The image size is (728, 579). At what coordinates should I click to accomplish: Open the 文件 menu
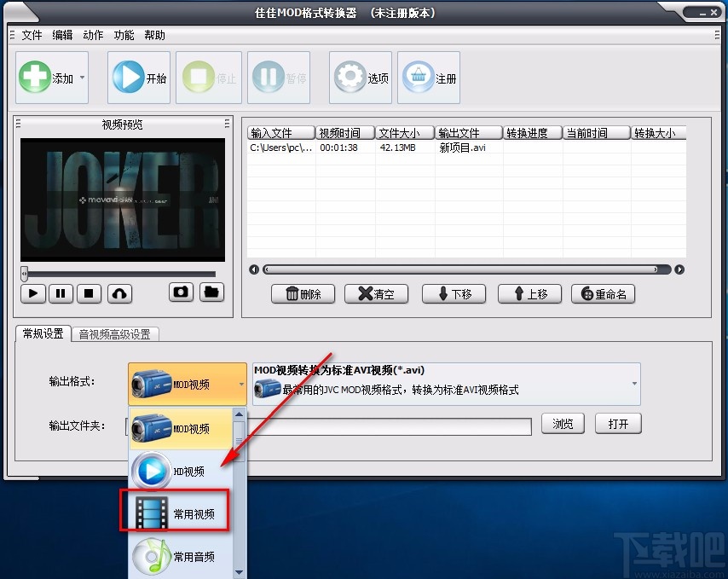[x=32, y=35]
